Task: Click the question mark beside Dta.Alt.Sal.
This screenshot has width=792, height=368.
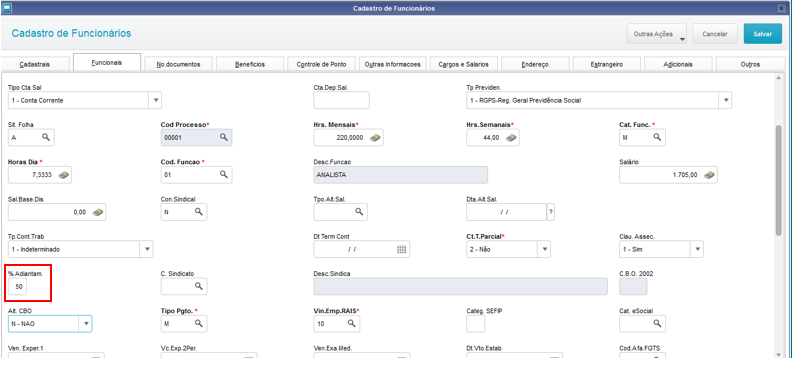Action: tap(551, 212)
